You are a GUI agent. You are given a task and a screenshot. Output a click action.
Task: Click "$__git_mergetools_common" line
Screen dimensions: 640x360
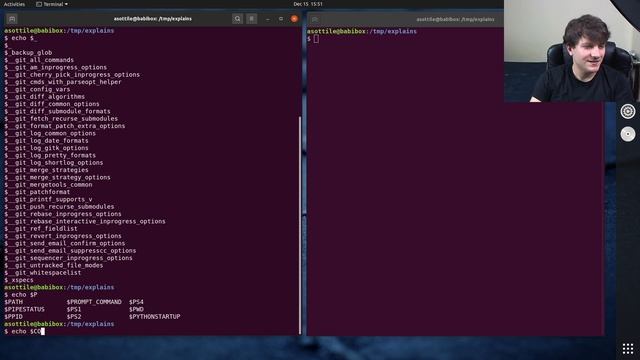48,185
